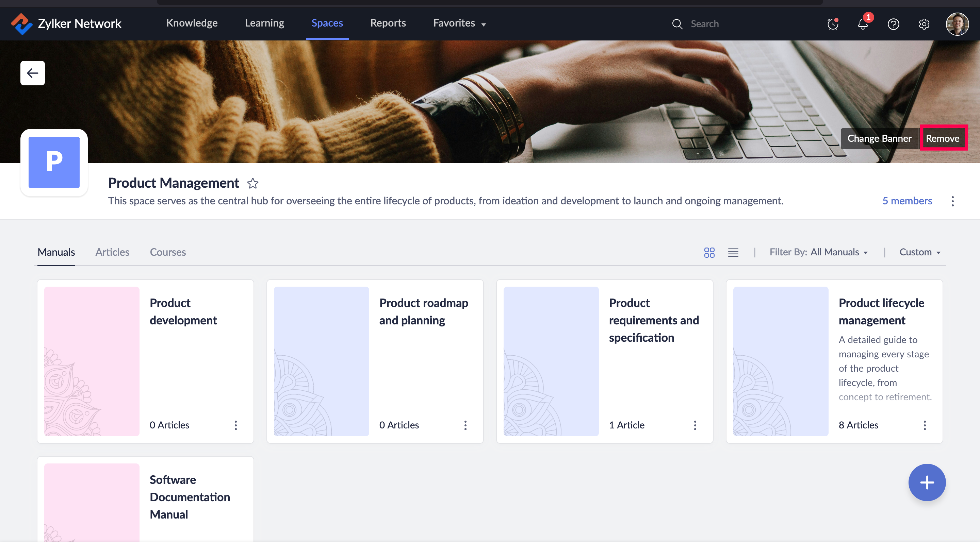Click the Change Banner button
This screenshot has width=980, height=542.
[879, 138]
